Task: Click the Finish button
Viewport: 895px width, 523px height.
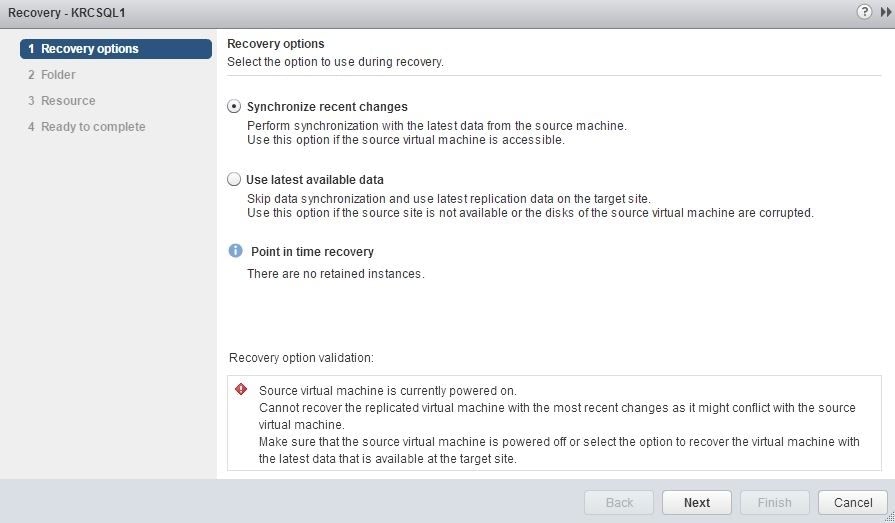Action: click(774, 502)
